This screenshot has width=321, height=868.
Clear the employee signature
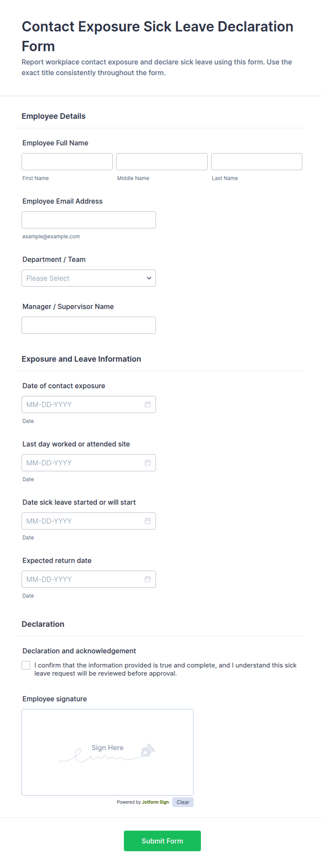pos(183,802)
